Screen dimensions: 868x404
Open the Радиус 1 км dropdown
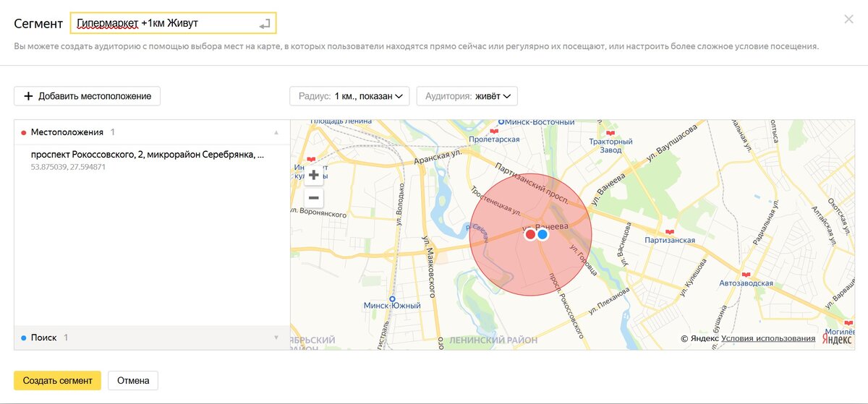(349, 96)
